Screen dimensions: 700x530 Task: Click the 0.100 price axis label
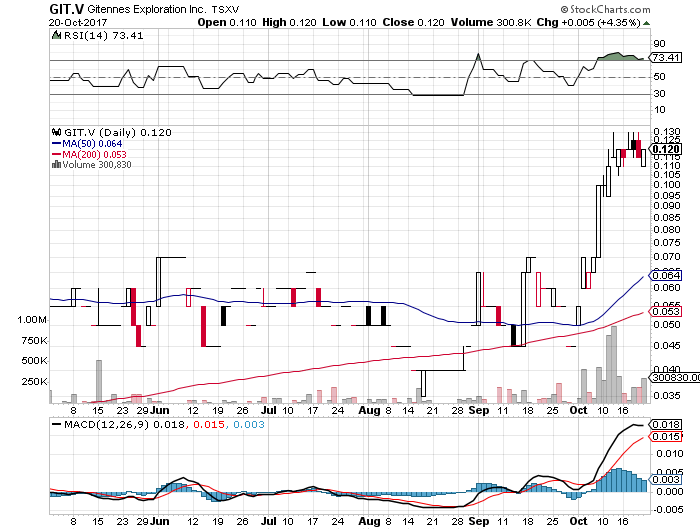tap(667, 185)
